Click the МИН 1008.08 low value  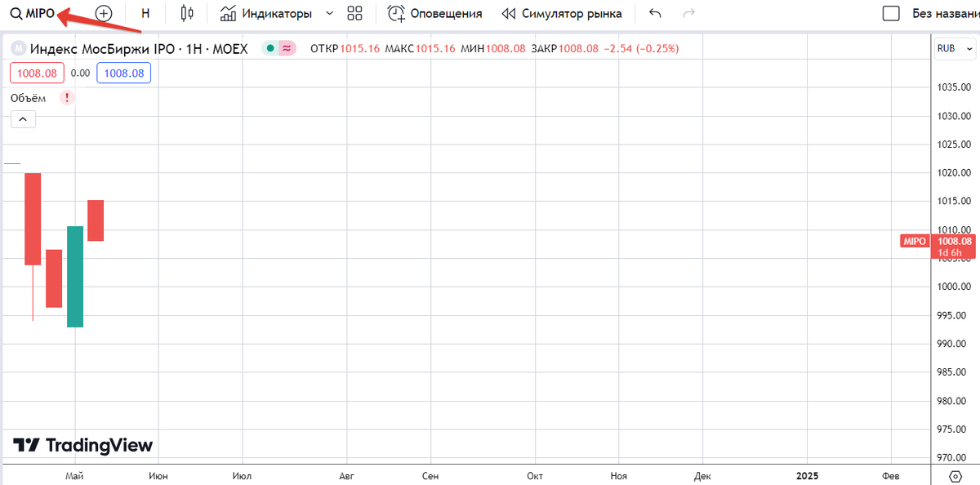click(x=493, y=49)
